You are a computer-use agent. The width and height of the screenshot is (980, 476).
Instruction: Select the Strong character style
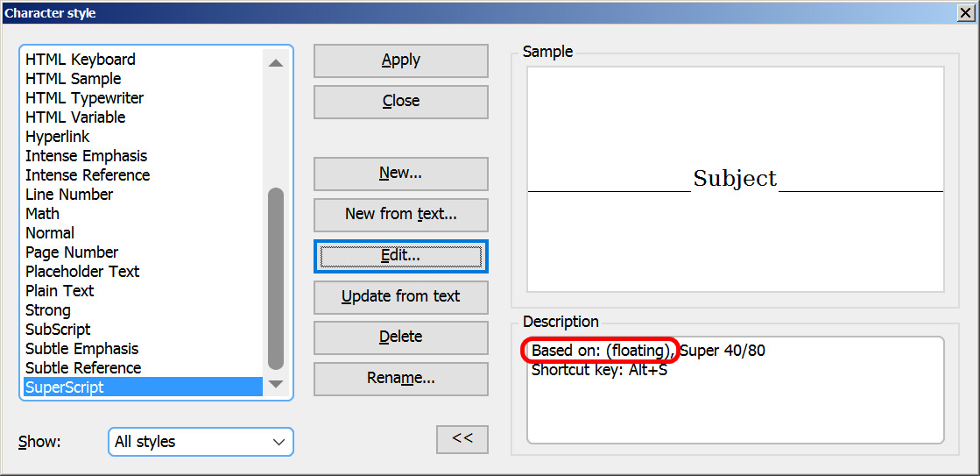(x=48, y=310)
